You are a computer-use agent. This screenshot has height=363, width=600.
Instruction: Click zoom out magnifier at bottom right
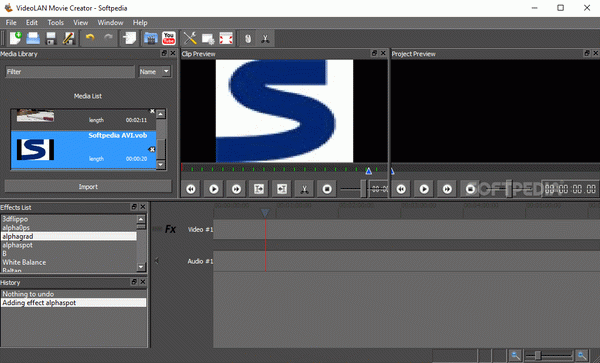pyautogui.click(x=515, y=356)
